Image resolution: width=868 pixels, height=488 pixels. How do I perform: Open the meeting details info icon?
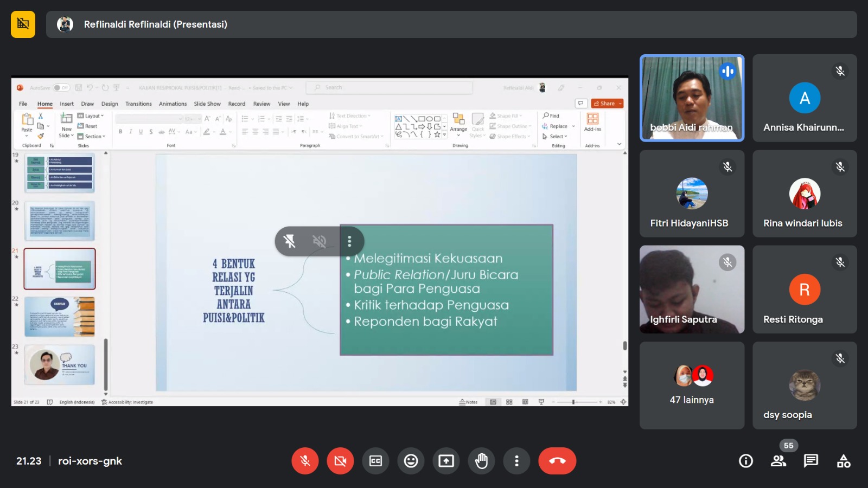pyautogui.click(x=746, y=461)
